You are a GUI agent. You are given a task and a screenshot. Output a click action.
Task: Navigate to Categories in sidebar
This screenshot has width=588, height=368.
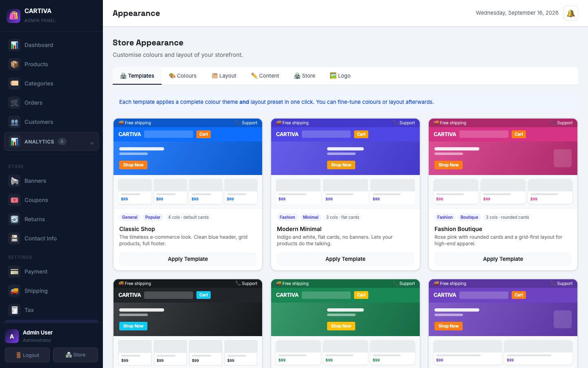[x=51, y=83]
